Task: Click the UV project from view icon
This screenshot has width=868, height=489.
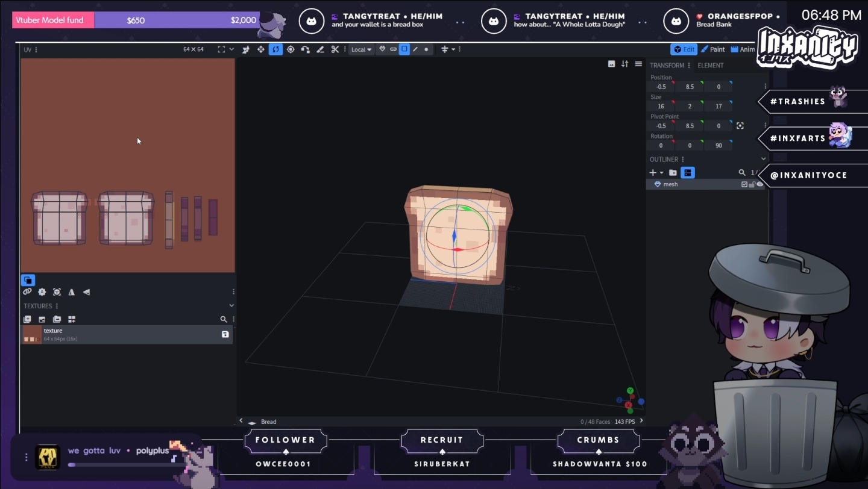Action: [x=57, y=292]
